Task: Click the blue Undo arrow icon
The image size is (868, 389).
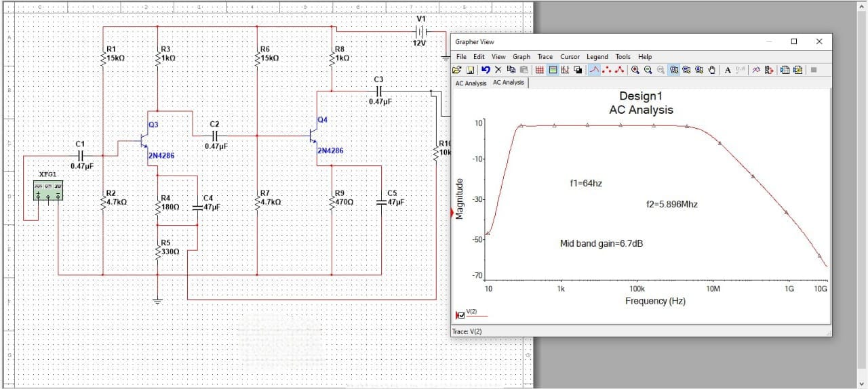Action: click(486, 70)
